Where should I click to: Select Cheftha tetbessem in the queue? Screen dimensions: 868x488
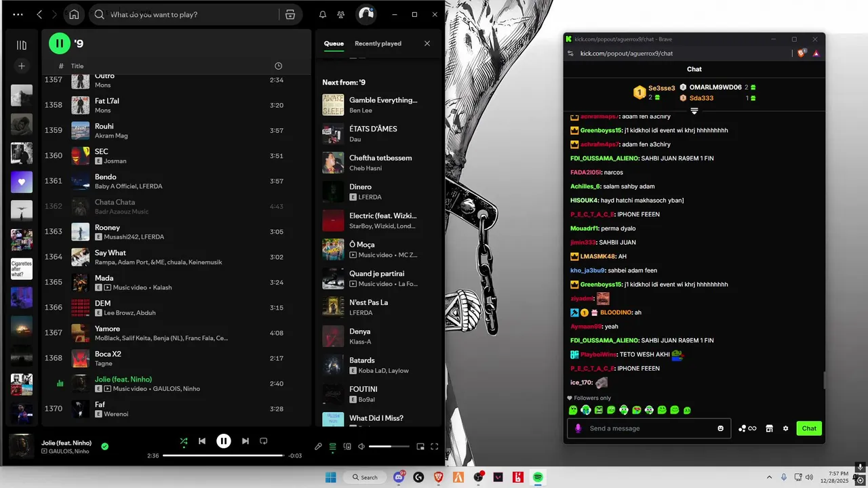pyautogui.click(x=378, y=163)
